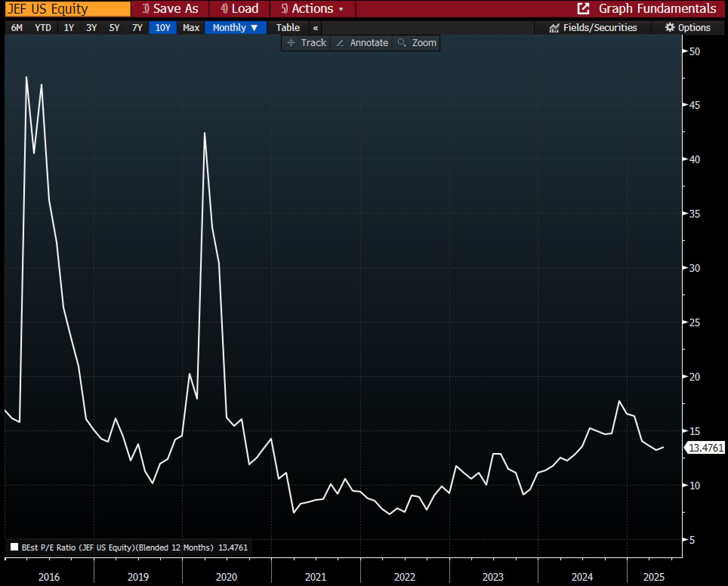Screen dimensions: 728x586
Task: Activate the Zoom magnifier tool
Action: coord(416,43)
